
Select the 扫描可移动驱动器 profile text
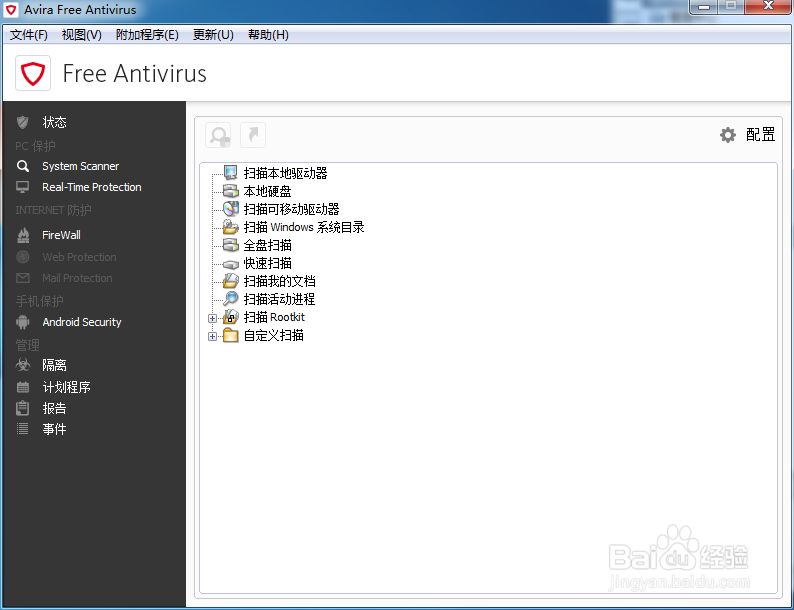point(291,209)
